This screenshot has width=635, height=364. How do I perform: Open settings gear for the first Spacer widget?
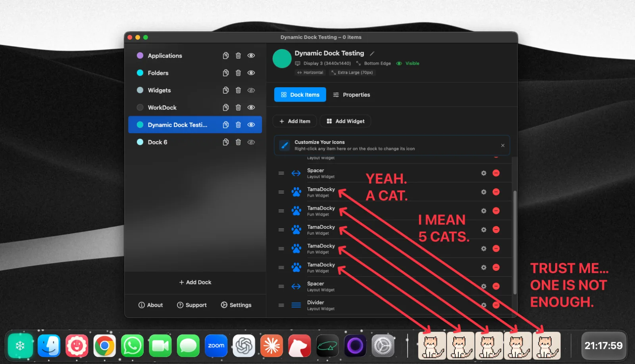coord(483,173)
